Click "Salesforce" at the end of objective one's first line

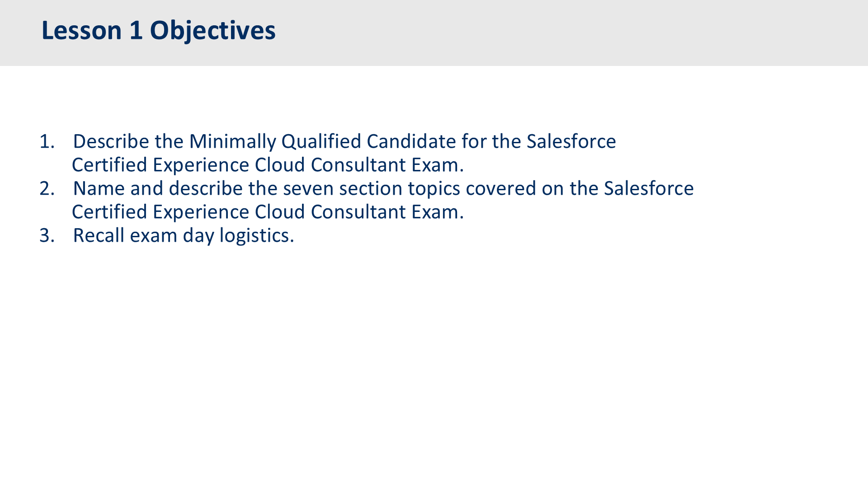[571, 141]
